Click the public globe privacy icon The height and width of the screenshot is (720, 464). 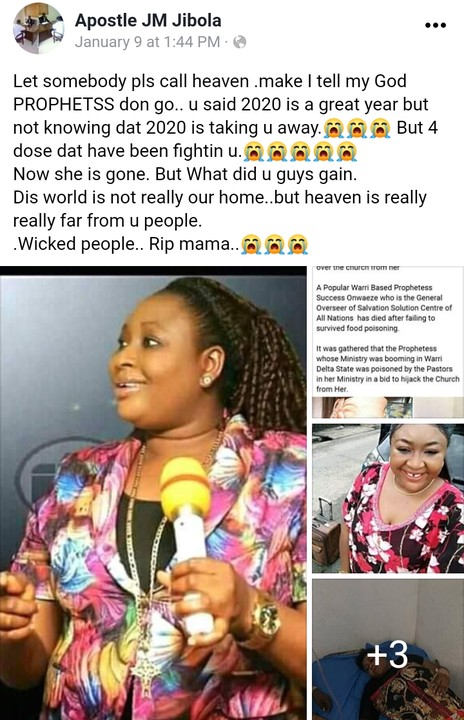pos(240,42)
